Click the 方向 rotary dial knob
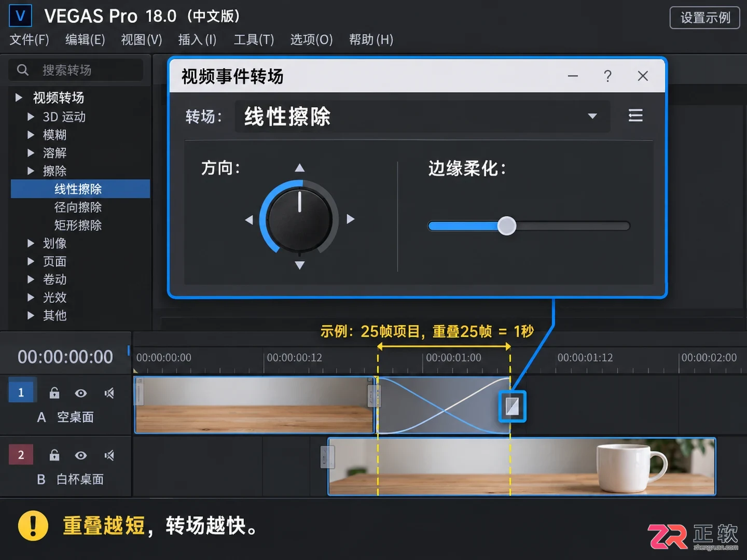The image size is (747, 560). [299, 219]
